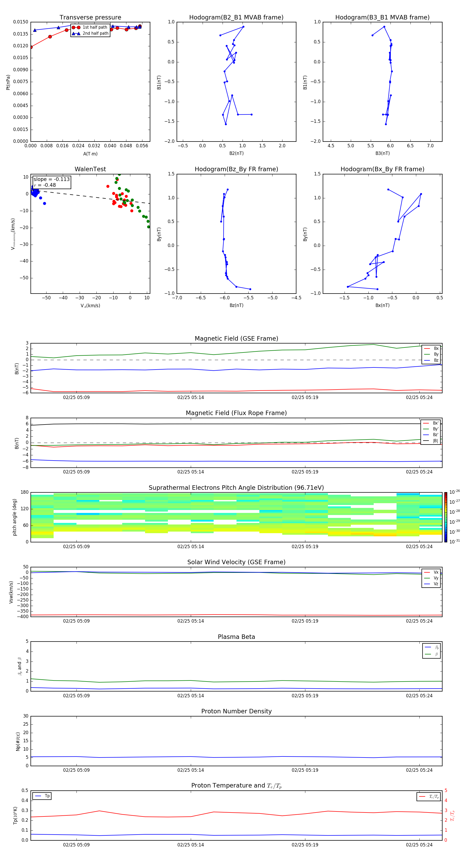The height and width of the screenshot is (868, 473).
Task: Click the 'B2(nT)' x-axis label
Action: pos(236,153)
